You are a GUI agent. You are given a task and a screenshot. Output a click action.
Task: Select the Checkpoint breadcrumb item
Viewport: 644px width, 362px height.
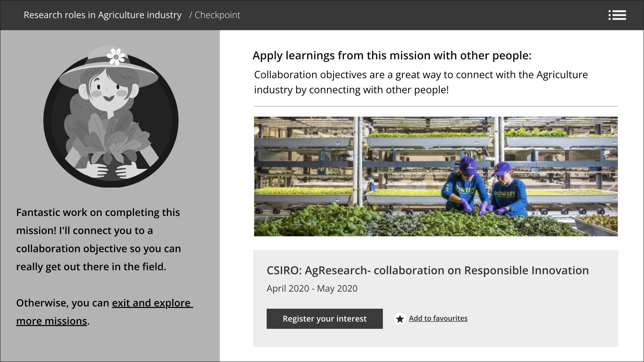[217, 15]
